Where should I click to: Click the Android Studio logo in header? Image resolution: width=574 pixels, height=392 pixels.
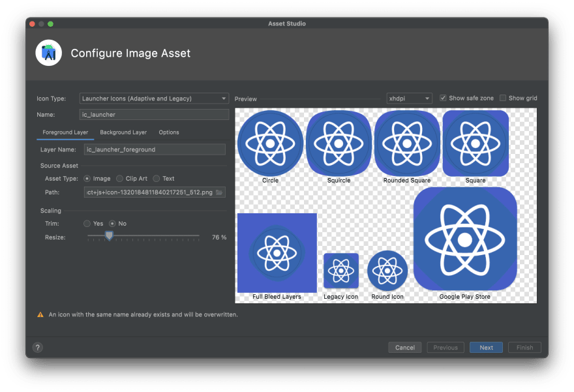point(49,53)
